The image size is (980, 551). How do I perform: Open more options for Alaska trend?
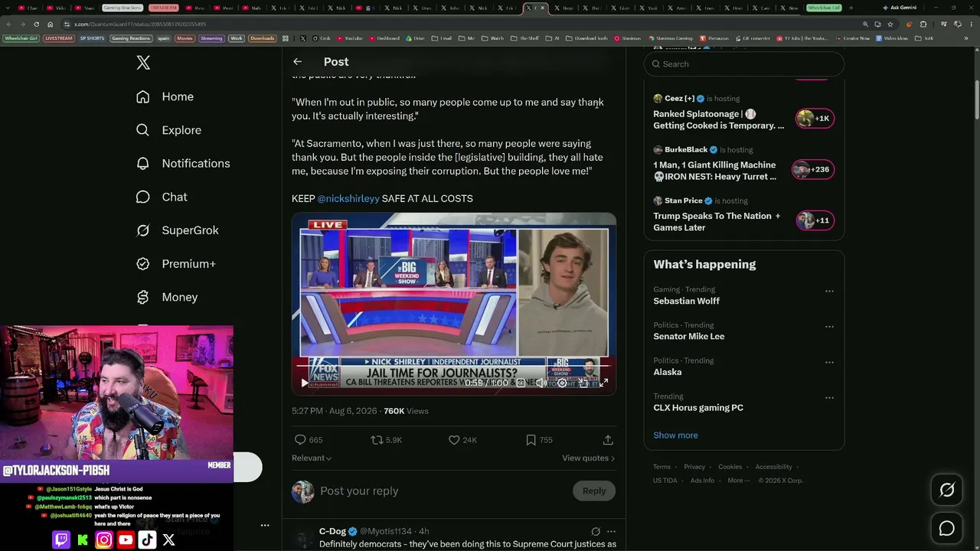pos(829,362)
